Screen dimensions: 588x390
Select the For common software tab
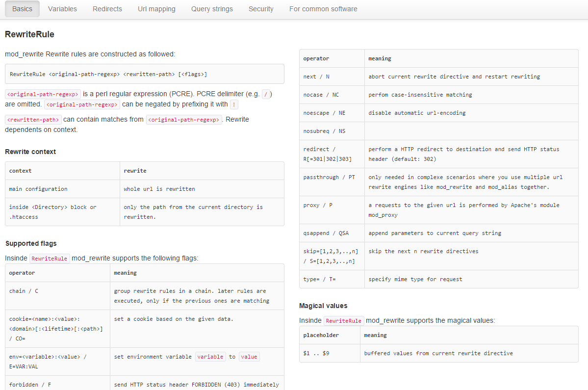point(323,8)
